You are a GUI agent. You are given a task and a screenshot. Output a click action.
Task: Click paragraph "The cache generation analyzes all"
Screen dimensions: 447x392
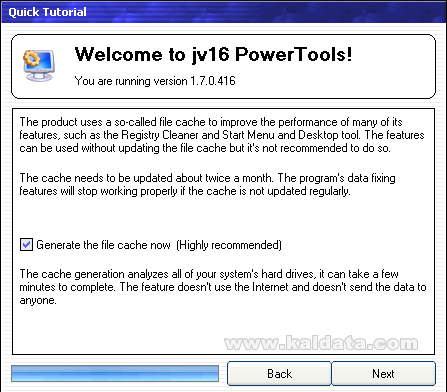223,287
